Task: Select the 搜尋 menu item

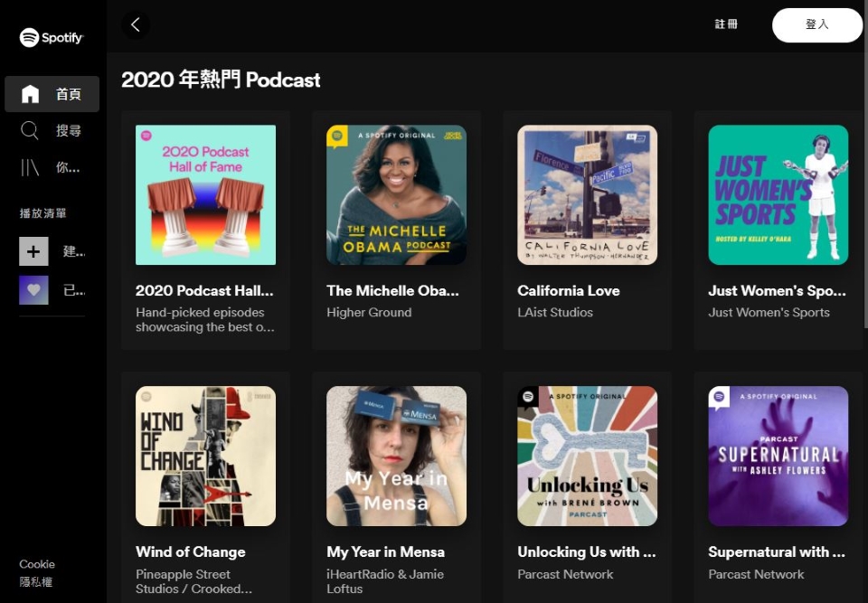Action: click(x=52, y=131)
